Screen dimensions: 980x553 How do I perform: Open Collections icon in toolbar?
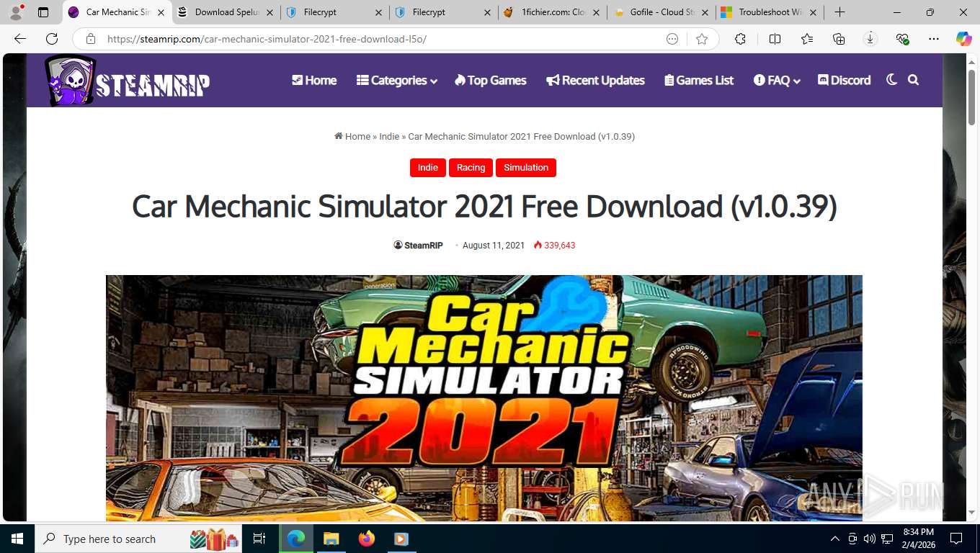(839, 39)
